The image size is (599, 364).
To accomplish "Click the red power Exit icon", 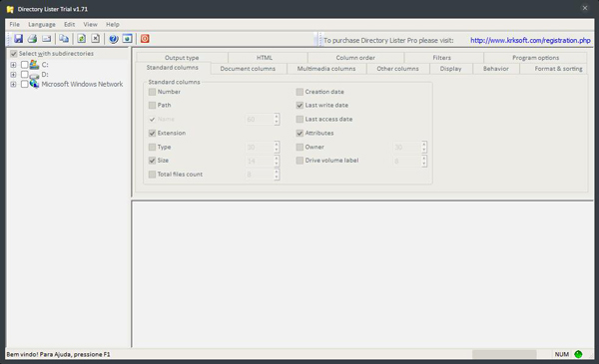I will (x=145, y=39).
